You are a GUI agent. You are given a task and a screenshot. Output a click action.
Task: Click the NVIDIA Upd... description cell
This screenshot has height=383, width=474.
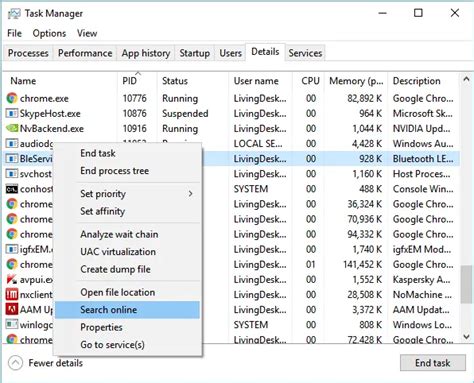coord(422,129)
